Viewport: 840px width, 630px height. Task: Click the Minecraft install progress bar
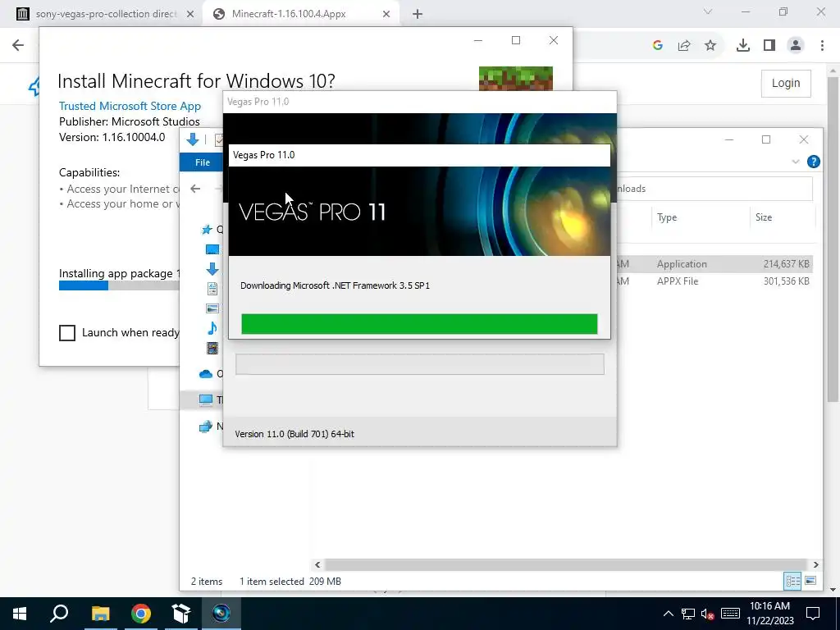[x=119, y=286]
